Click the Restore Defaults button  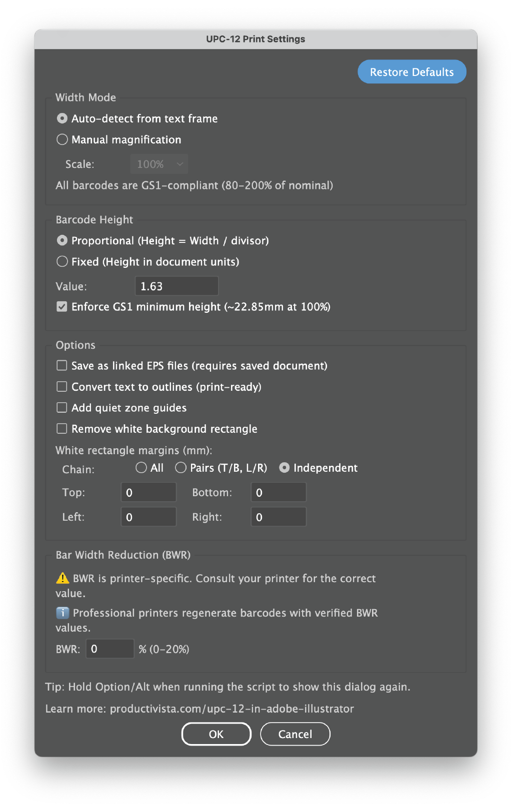(411, 72)
